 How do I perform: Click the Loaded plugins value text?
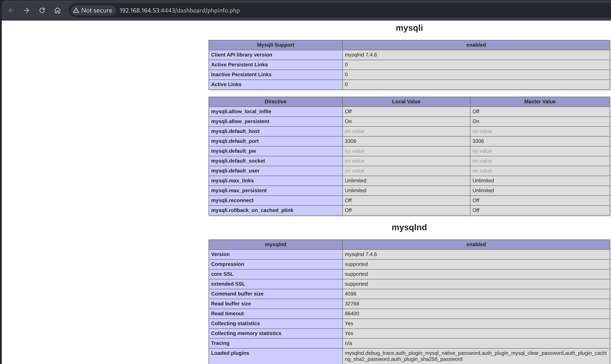pyautogui.click(x=475, y=356)
